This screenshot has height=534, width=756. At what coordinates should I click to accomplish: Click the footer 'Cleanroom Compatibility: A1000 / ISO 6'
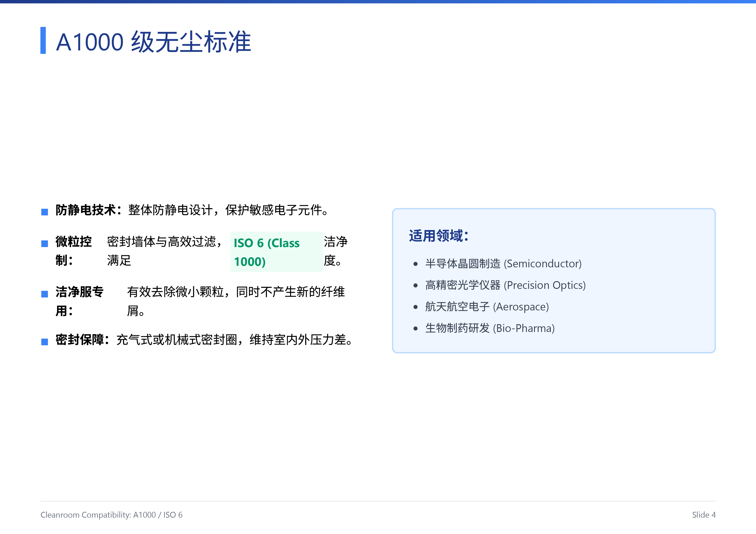point(111,515)
